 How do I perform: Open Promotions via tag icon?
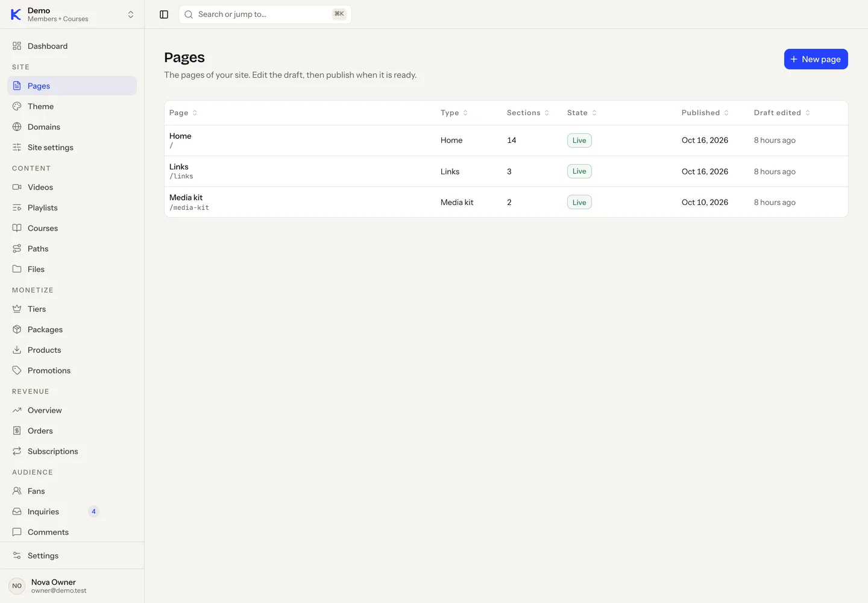point(17,370)
